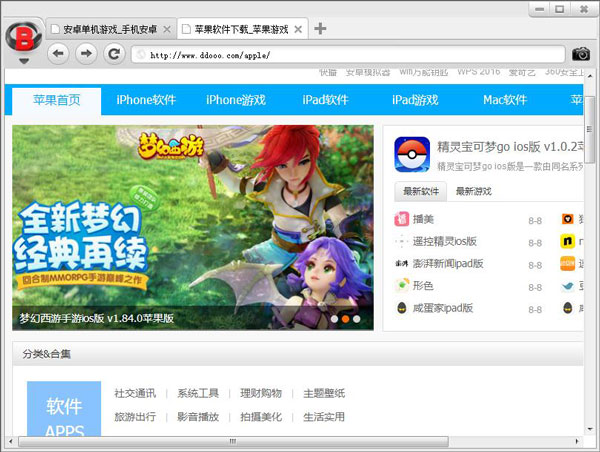Select the third banner carousel dot
This screenshot has width=600, height=452.
click(356, 319)
